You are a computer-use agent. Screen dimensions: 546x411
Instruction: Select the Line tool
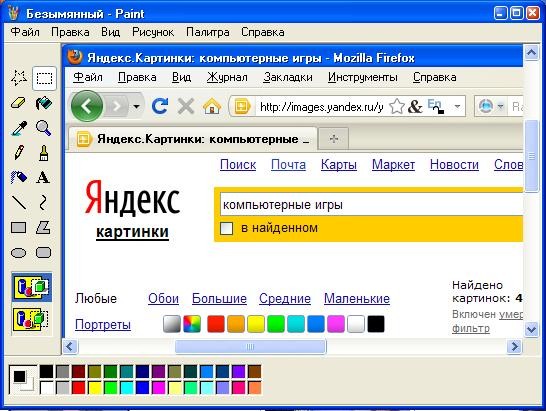pyautogui.click(x=19, y=202)
